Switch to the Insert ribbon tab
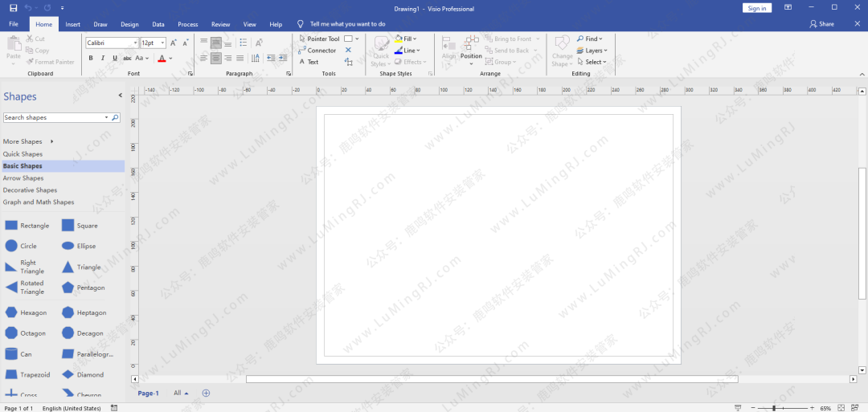The height and width of the screenshot is (412, 868). pos(72,24)
